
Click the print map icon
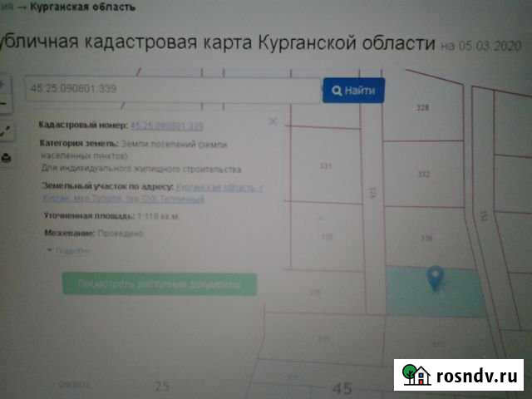point(6,158)
